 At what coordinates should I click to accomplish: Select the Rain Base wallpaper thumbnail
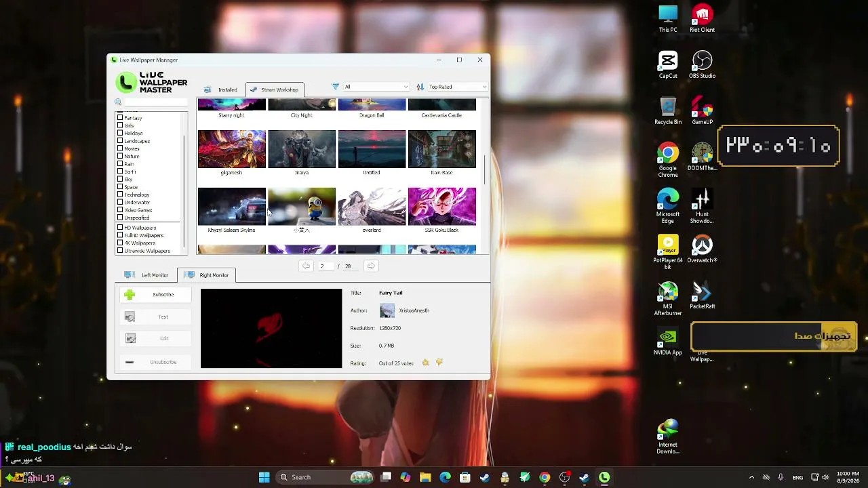441,149
